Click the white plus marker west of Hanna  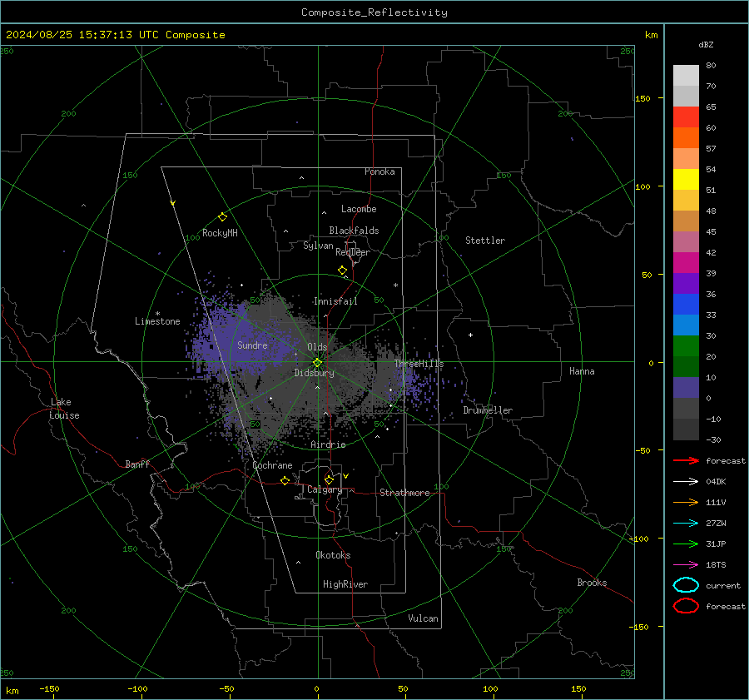470,335
